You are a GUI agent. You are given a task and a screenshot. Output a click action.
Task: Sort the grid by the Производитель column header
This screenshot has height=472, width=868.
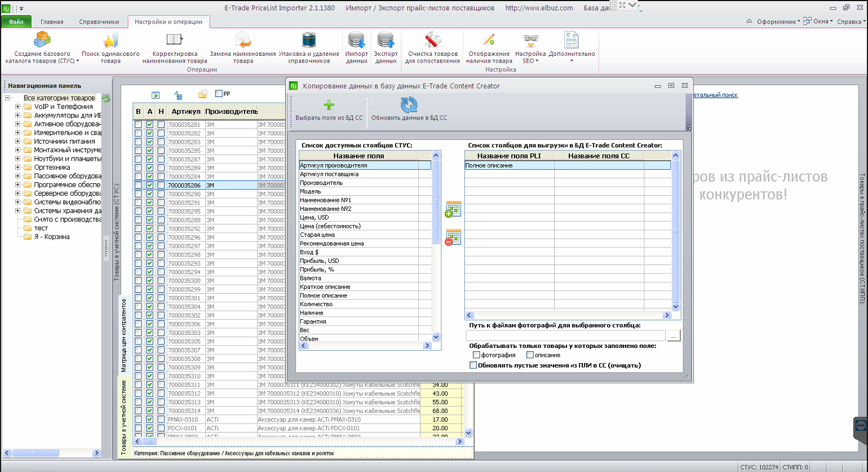[231, 111]
